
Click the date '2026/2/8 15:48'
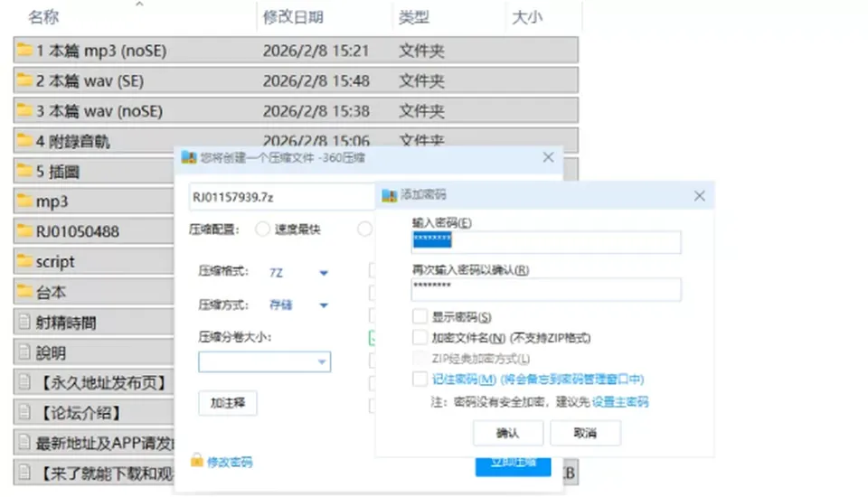tap(316, 80)
